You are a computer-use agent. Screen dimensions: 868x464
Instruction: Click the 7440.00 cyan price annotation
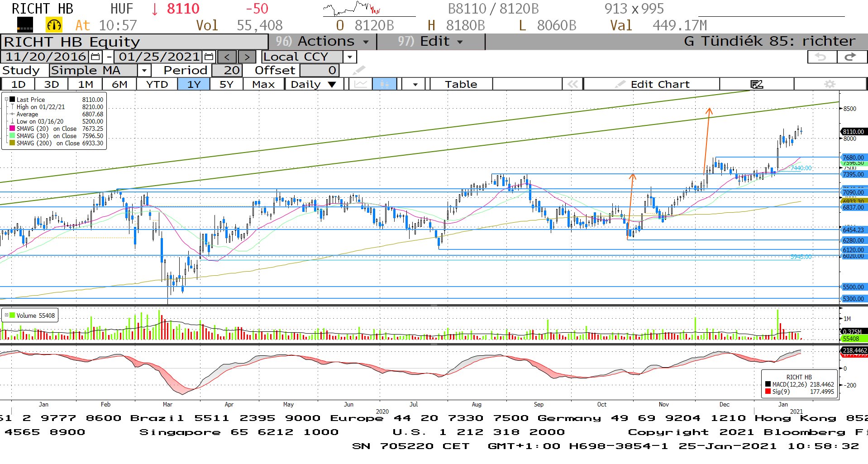801,168
